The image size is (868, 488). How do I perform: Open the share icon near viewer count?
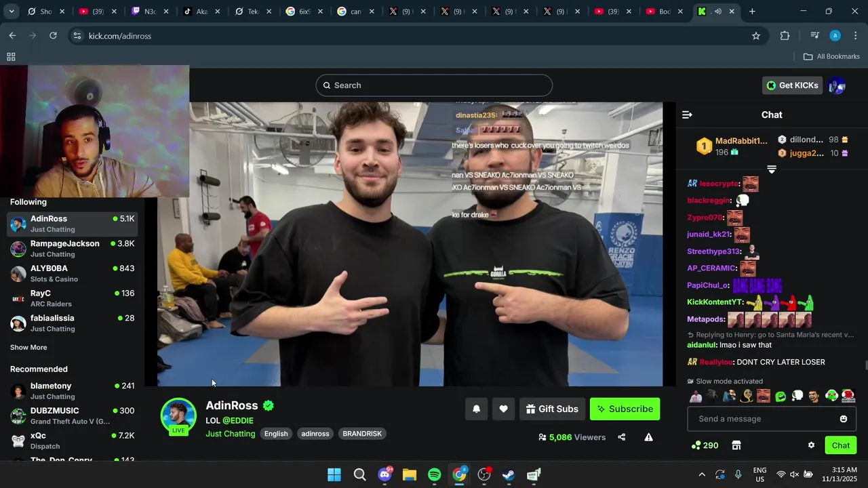pyautogui.click(x=621, y=437)
